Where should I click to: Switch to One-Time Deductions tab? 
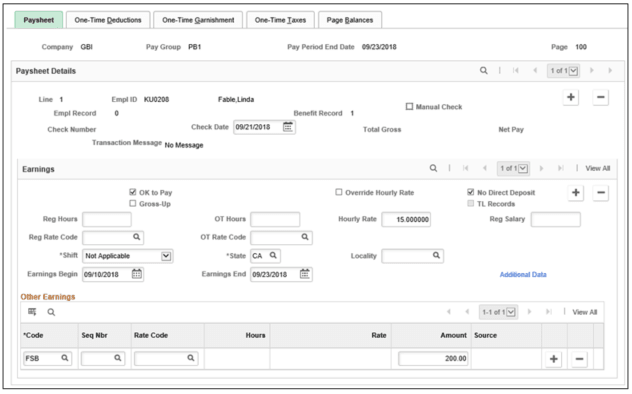(108, 20)
